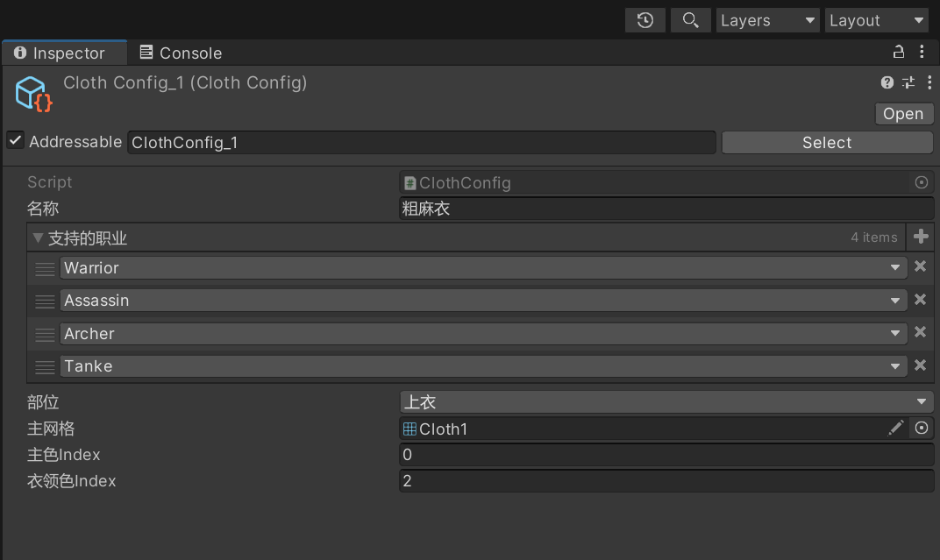Open the Inspector tab's three-dot menu
This screenshot has height=560, width=940.
pos(922,53)
